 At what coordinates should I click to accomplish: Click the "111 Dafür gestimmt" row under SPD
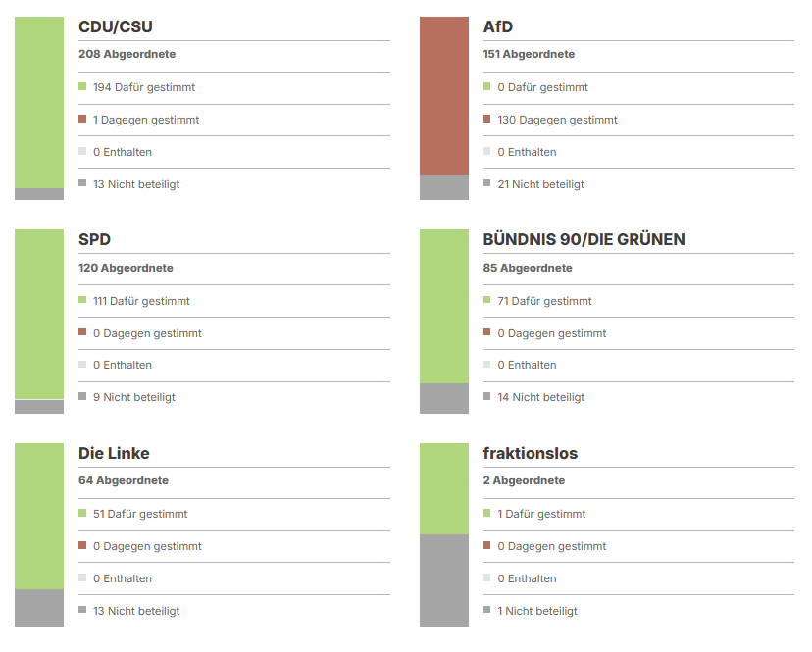coord(141,301)
